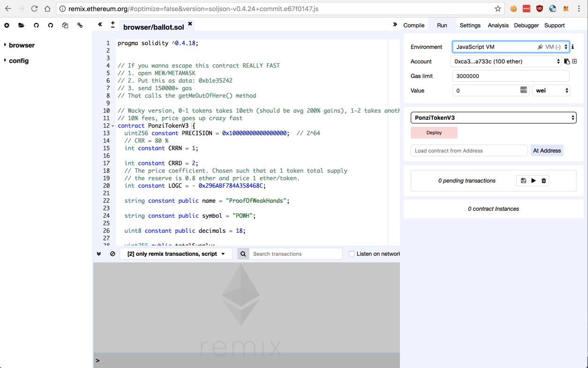
Task: Enable the Listen on network checkbox
Action: click(x=351, y=254)
